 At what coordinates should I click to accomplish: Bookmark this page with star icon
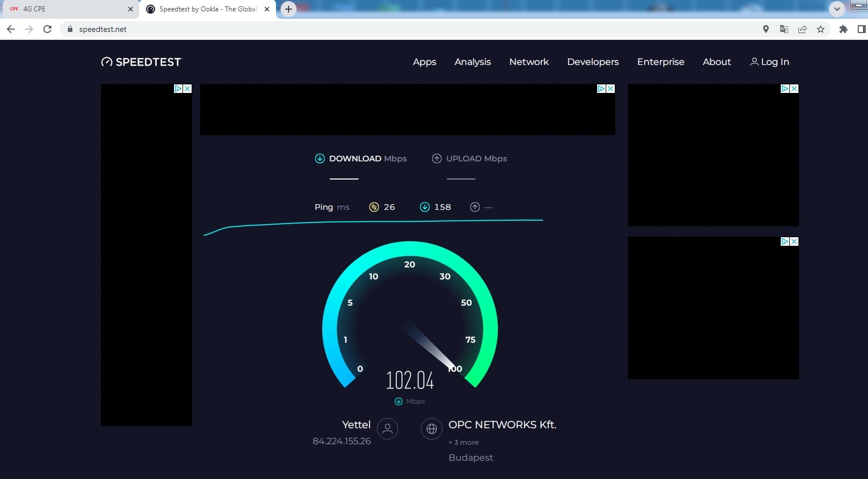click(821, 29)
